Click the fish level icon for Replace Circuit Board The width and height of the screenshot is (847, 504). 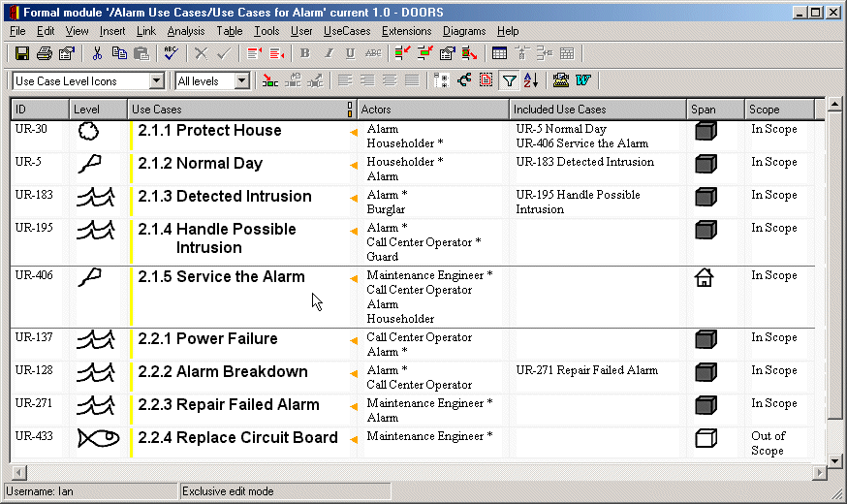coord(98,438)
